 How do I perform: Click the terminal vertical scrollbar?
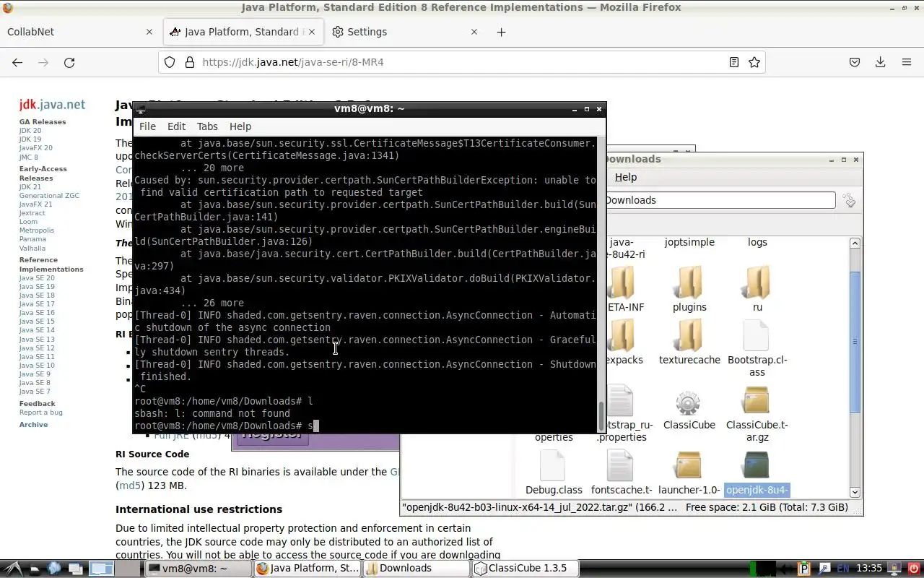pos(601,415)
